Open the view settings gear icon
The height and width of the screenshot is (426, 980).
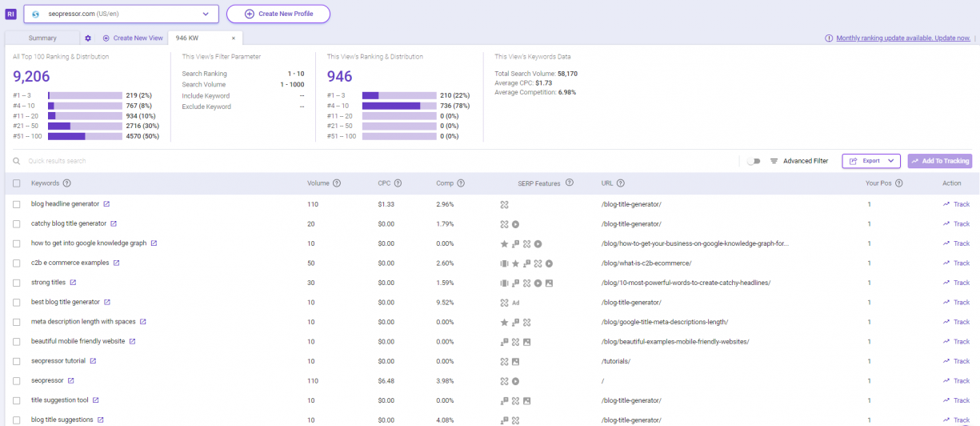(88, 38)
